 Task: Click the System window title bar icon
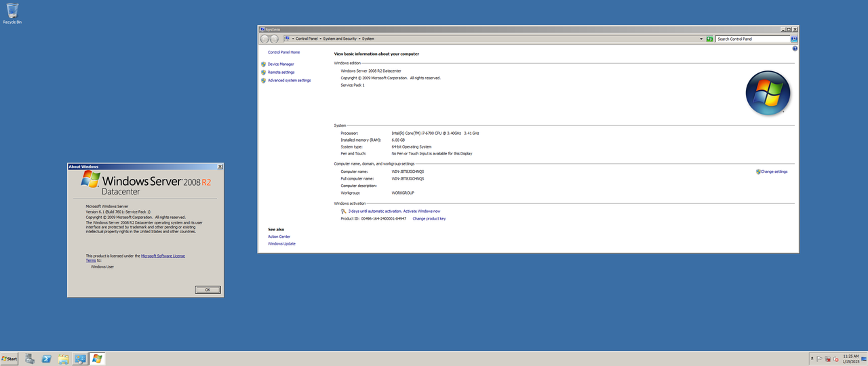(262, 29)
